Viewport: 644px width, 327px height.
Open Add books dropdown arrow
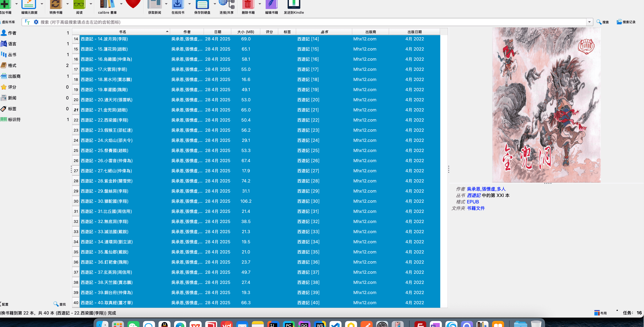(x=17, y=4)
